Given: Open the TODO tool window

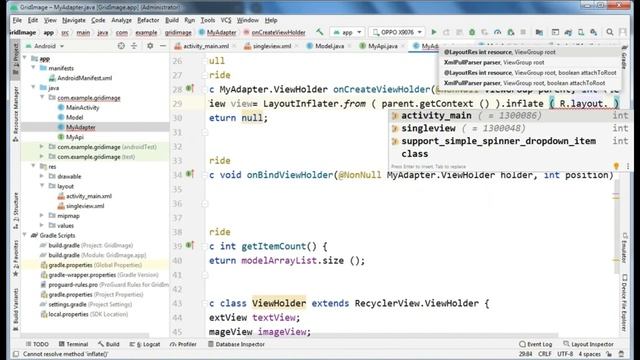Looking at the screenshot, I should pyautogui.click(x=37, y=344).
